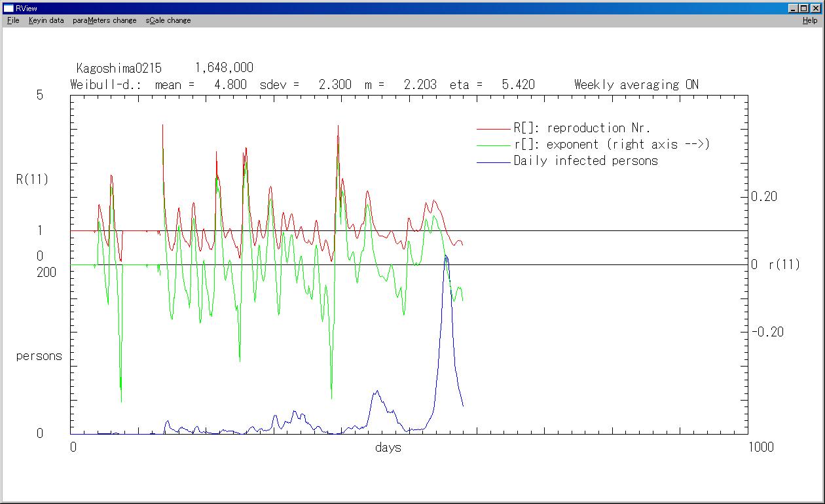The height and width of the screenshot is (504, 825).
Task: Minimize the RView window
Action: (x=794, y=8)
